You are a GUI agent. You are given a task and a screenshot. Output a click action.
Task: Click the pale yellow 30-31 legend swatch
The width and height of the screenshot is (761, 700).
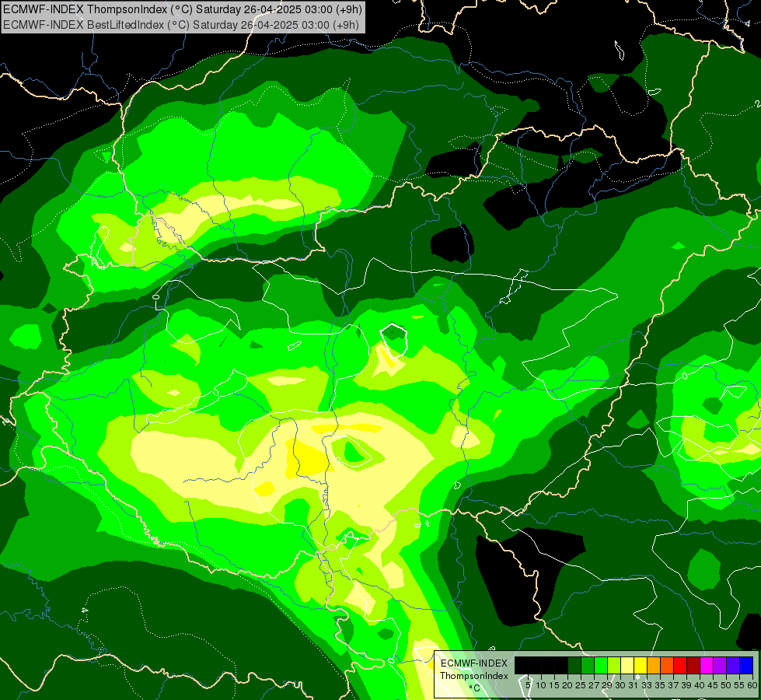pyautogui.click(x=627, y=666)
